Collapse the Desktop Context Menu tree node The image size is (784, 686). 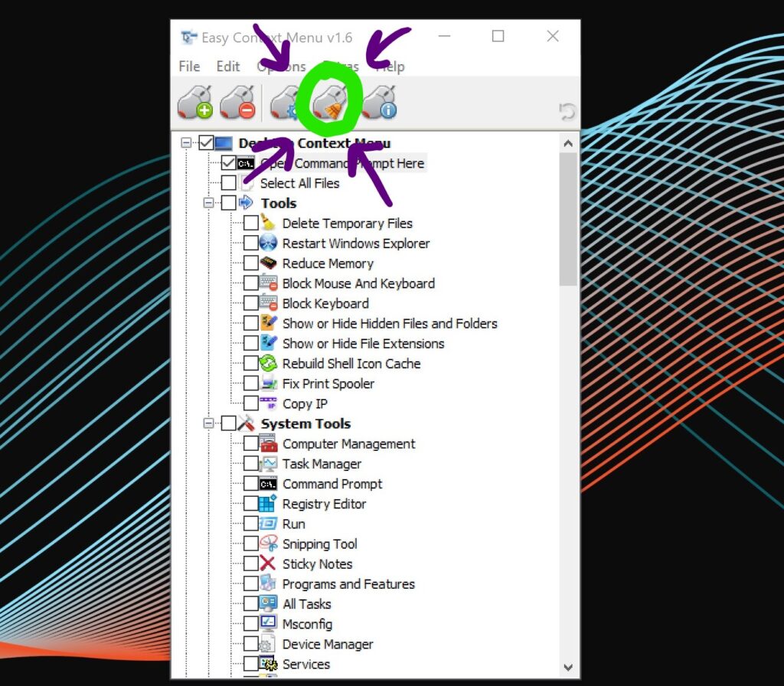(186, 143)
